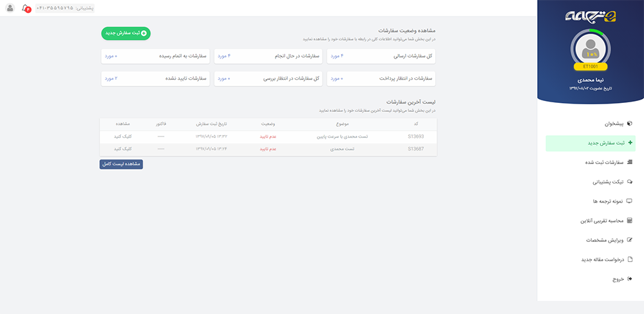This screenshot has height=314, width=644.
Task: Click the کد column header
Action: (x=416, y=124)
